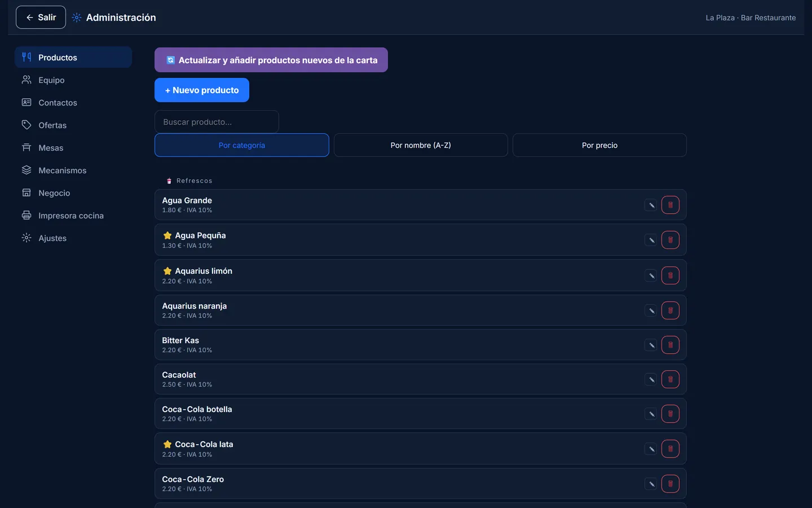Image resolution: width=812 pixels, height=508 pixels.
Task: Sort products by price
Action: [x=599, y=145]
